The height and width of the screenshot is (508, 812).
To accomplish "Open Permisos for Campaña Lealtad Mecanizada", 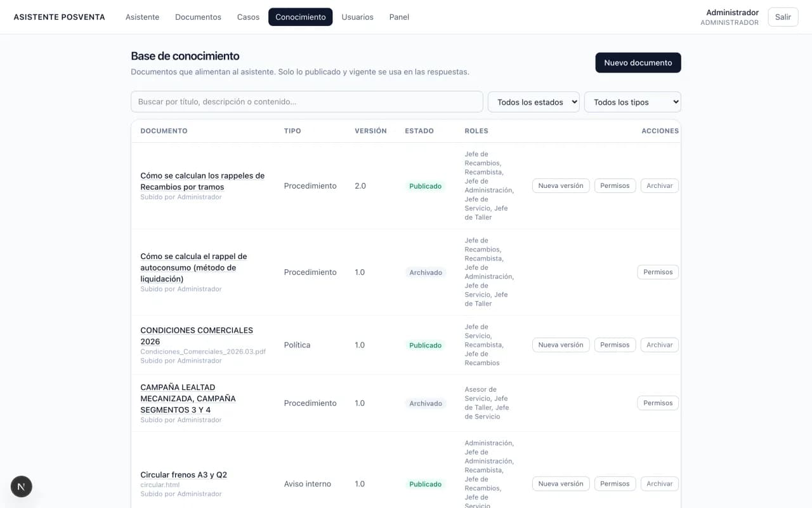I will tap(658, 403).
